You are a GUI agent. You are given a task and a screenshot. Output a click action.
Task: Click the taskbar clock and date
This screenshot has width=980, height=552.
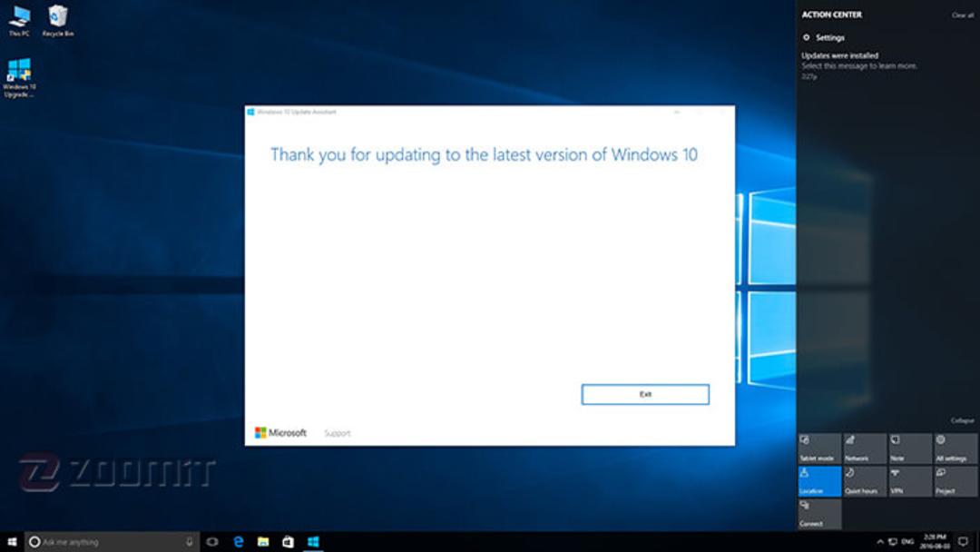point(935,542)
